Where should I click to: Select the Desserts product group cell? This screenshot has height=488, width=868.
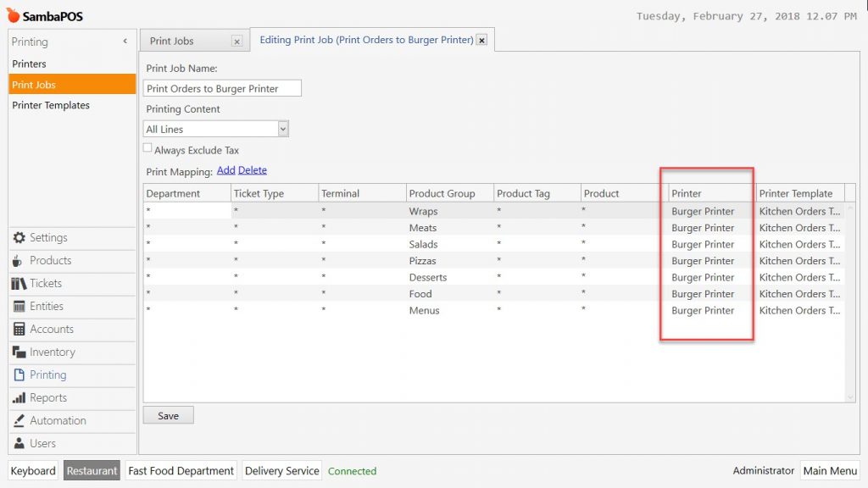click(x=450, y=278)
